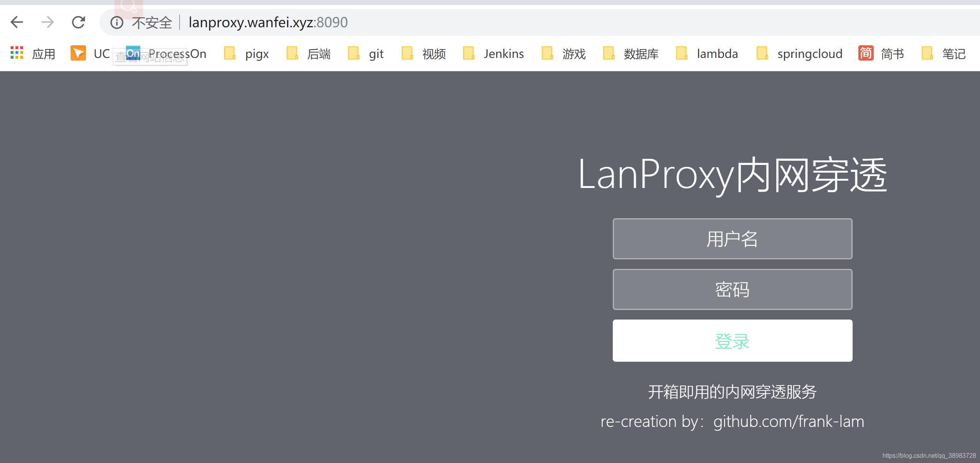Reload the page with the refresh icon
This screenshot has height=463, width=980.
79,22
